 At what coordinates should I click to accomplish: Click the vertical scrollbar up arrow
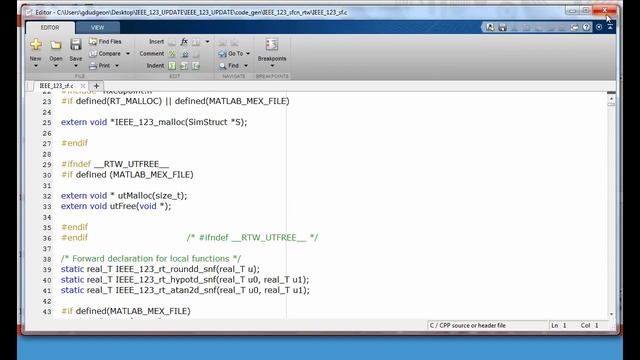611,98
